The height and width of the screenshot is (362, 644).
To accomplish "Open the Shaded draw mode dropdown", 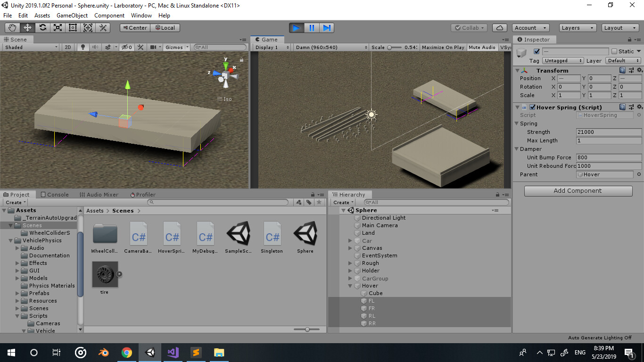I will point(30,47).
